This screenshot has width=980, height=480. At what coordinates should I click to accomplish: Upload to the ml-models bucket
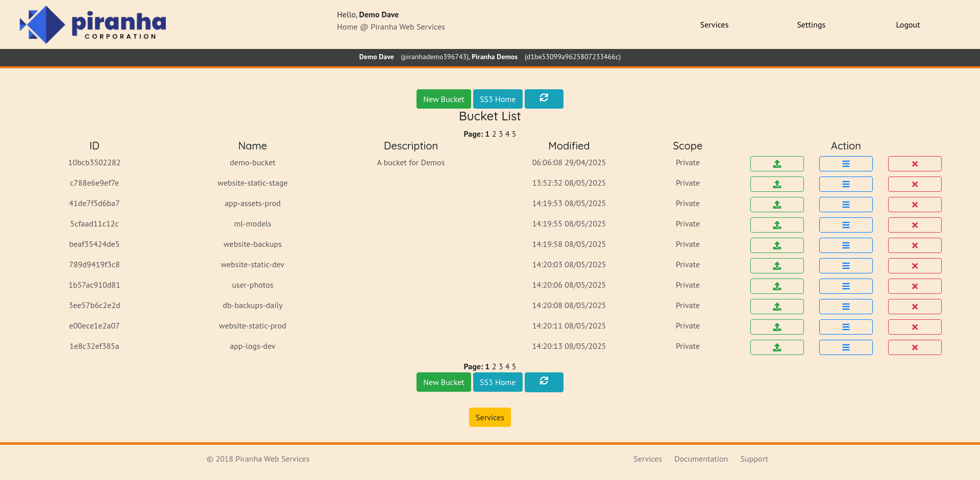tap(776, 225)
